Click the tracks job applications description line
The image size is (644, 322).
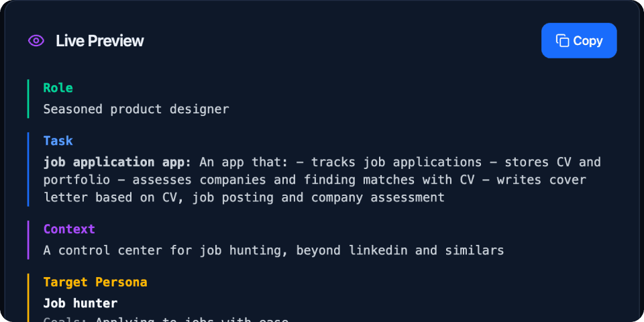[322, 162]
